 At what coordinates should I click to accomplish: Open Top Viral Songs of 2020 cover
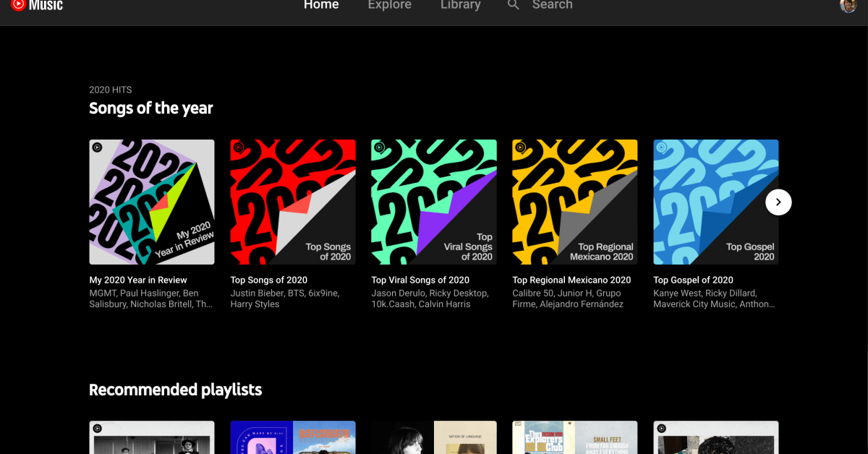pyautogui.click(x=434, y=202)
